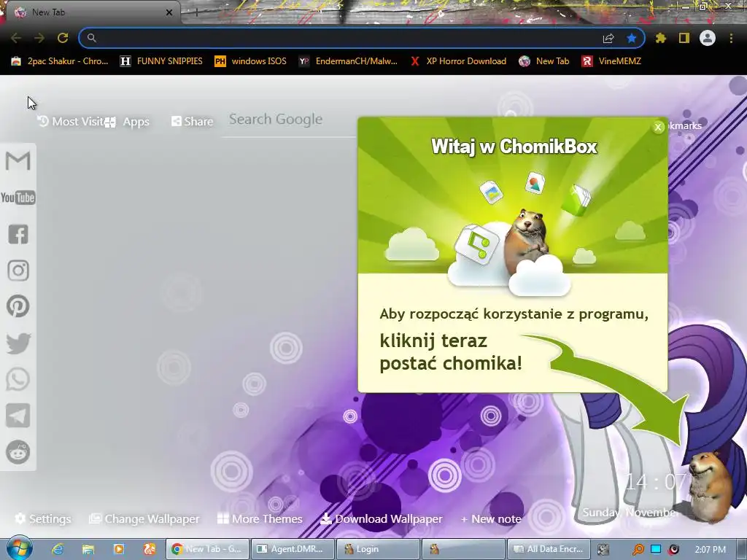Click Share on new tab page
The width and height of the screenshot is (747, 560).
pyautogui.click(x=192, y=122)
